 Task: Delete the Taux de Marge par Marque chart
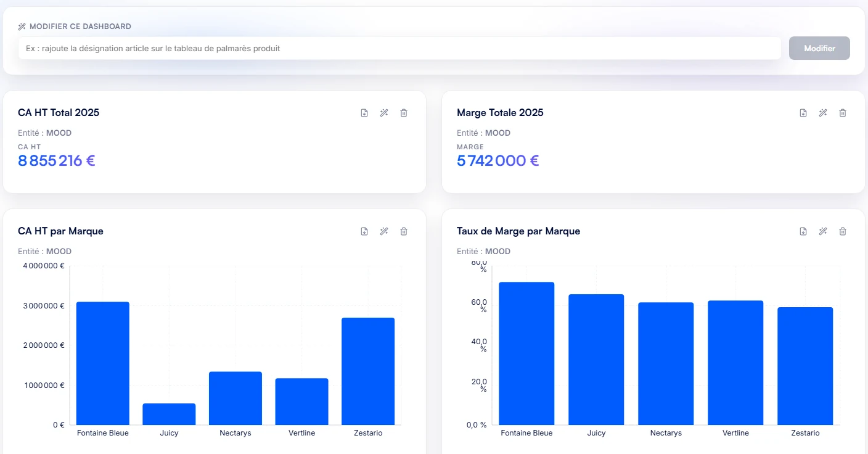pyautogui.click(x=843, y=231)
